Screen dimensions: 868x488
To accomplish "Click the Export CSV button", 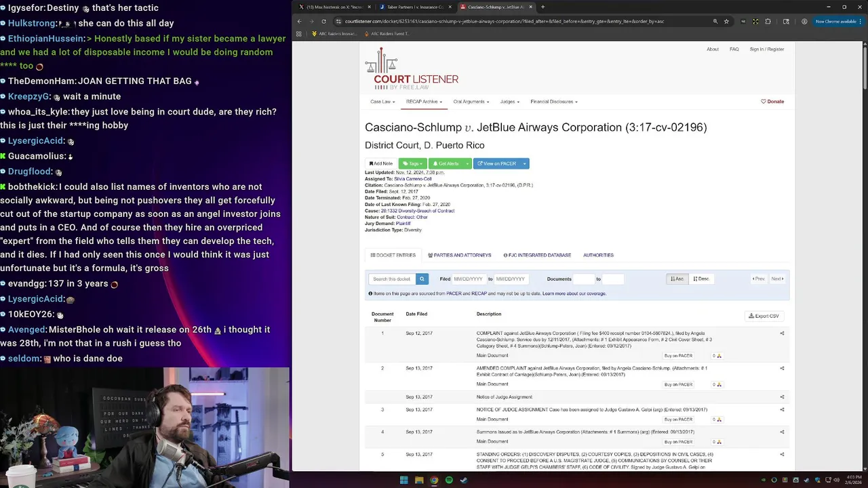I will click(x=764, y=316).
